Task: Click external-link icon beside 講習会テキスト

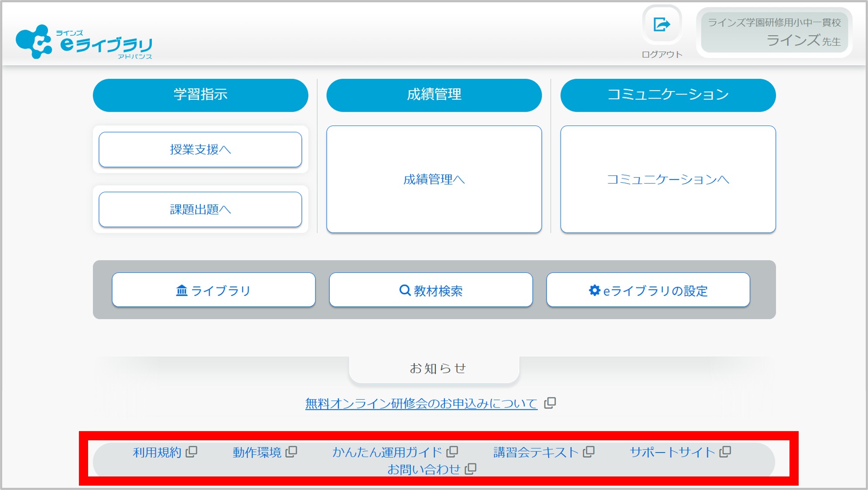Action: point(589,452)
